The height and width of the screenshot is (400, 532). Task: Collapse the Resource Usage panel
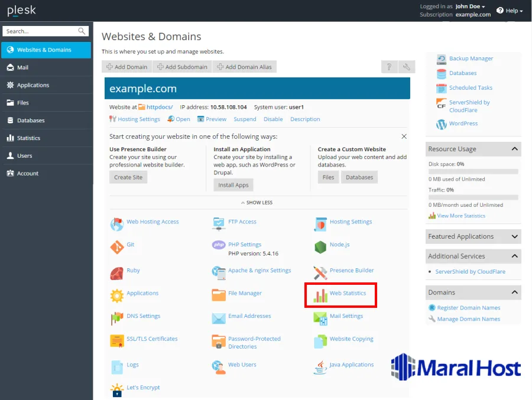514,149
